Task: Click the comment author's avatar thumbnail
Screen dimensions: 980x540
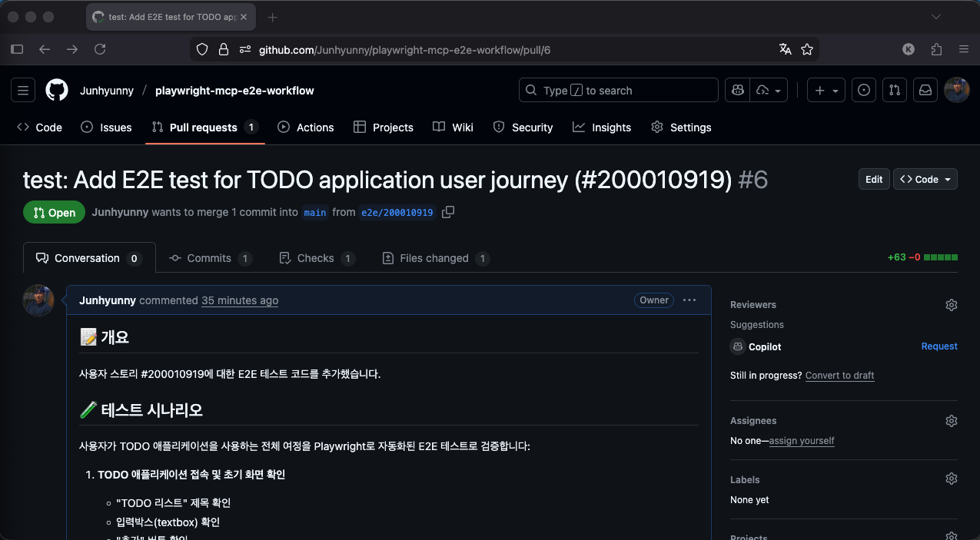Action: point(38,300)
